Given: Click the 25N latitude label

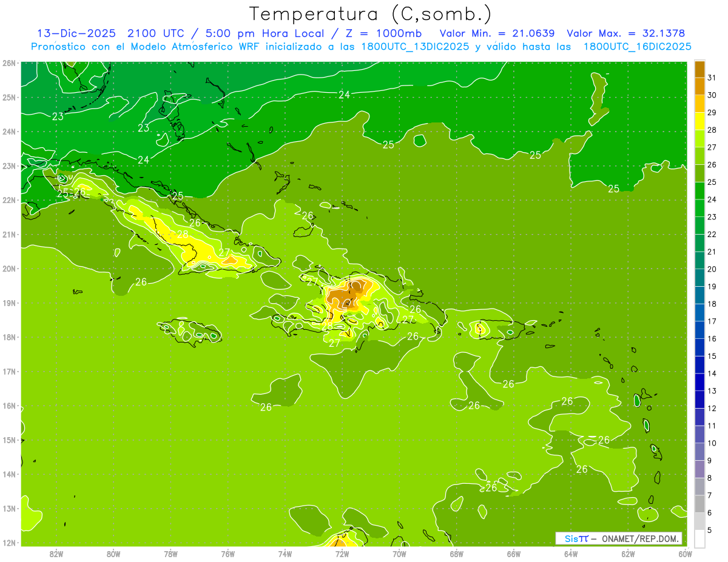Looking at the screenshot, I should [x=9, y=97].
